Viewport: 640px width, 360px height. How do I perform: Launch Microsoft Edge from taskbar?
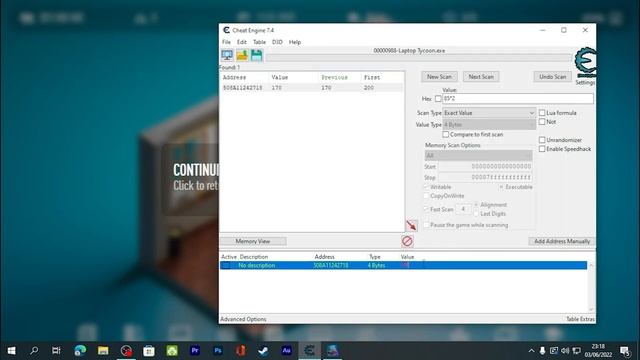click(80, 351)
